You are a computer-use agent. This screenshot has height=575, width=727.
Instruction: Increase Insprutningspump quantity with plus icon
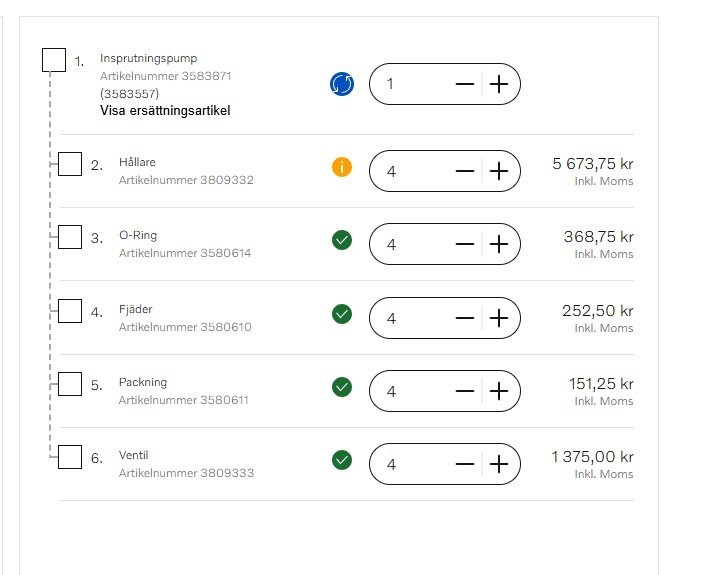click(x=499, y=84)
